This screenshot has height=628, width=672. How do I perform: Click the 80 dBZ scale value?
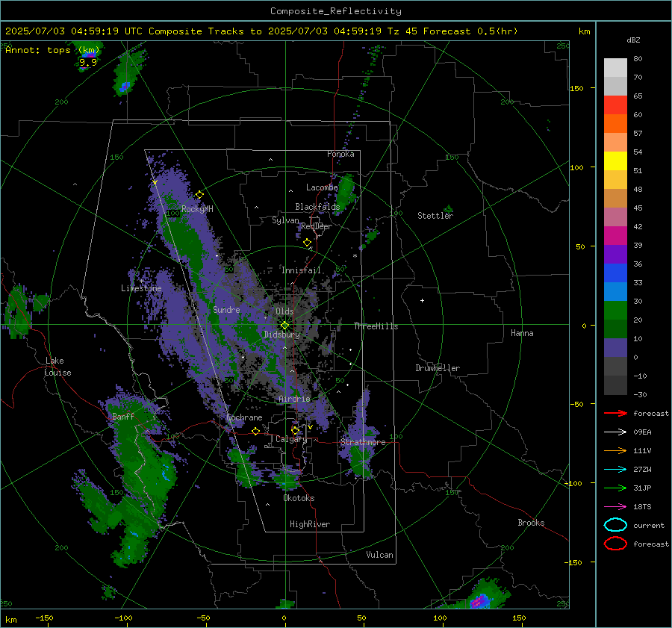click(x=638, y=59)
